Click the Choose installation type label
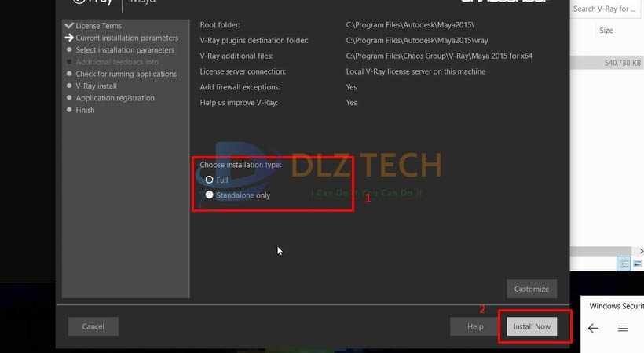Viewport: 644px width, 353px height. (240, 165)
